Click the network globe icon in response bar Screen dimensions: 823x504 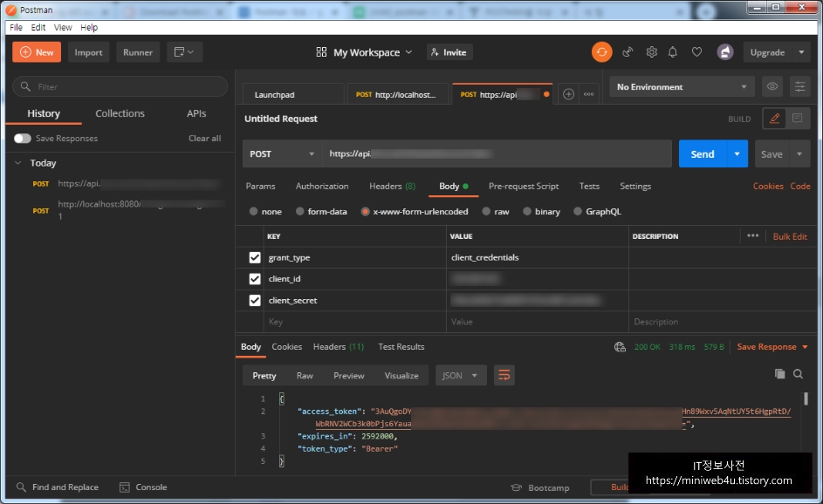(620, 347)
